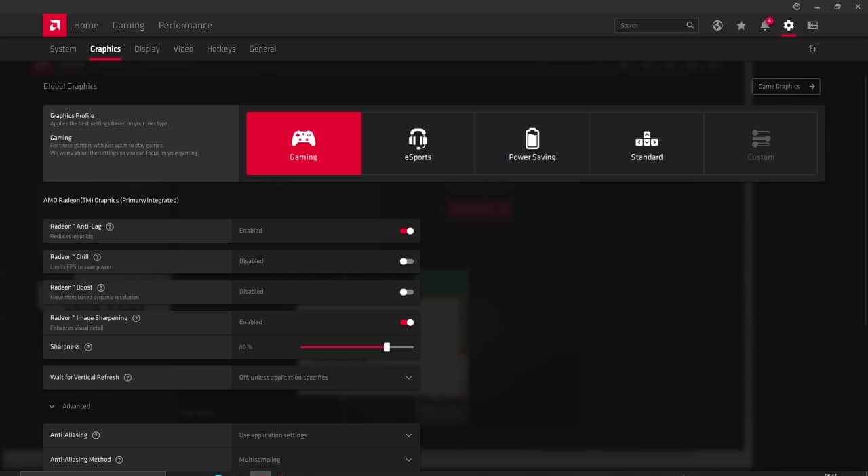
Task: Switch to the Display tab
Action: pyautogui.click(x=147, y=49)
